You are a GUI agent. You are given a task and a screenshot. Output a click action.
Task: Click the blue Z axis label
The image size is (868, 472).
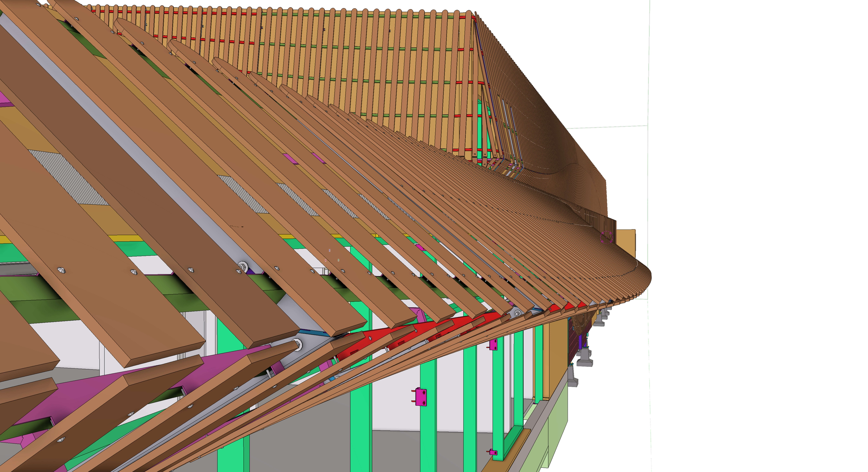[330, 250]
